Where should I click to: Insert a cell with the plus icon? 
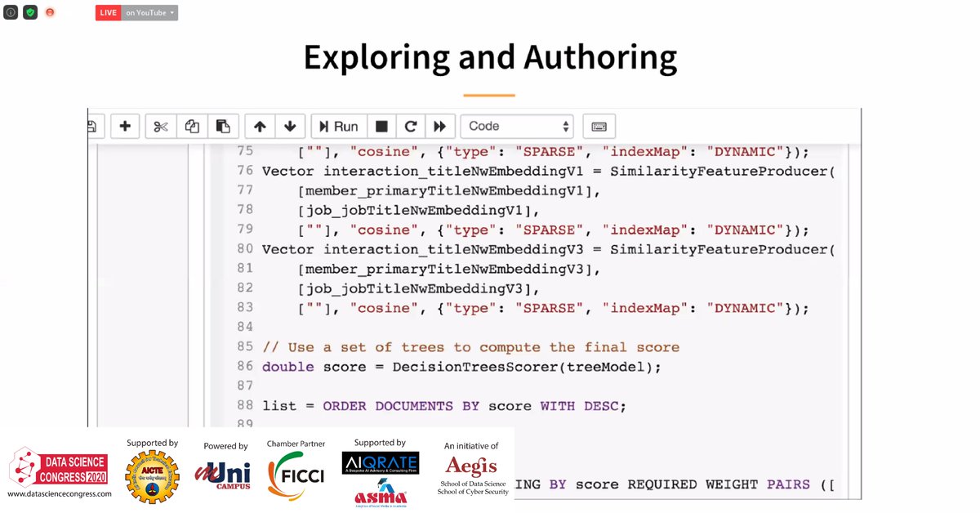125,126
